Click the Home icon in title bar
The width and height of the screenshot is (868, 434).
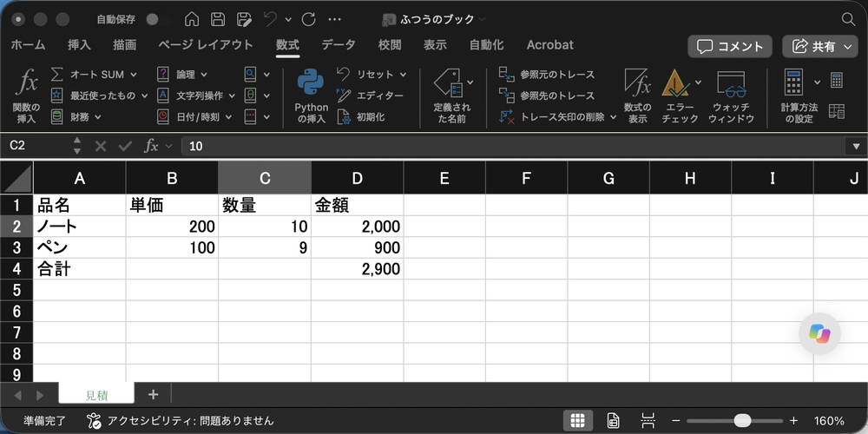coord(192,19)
